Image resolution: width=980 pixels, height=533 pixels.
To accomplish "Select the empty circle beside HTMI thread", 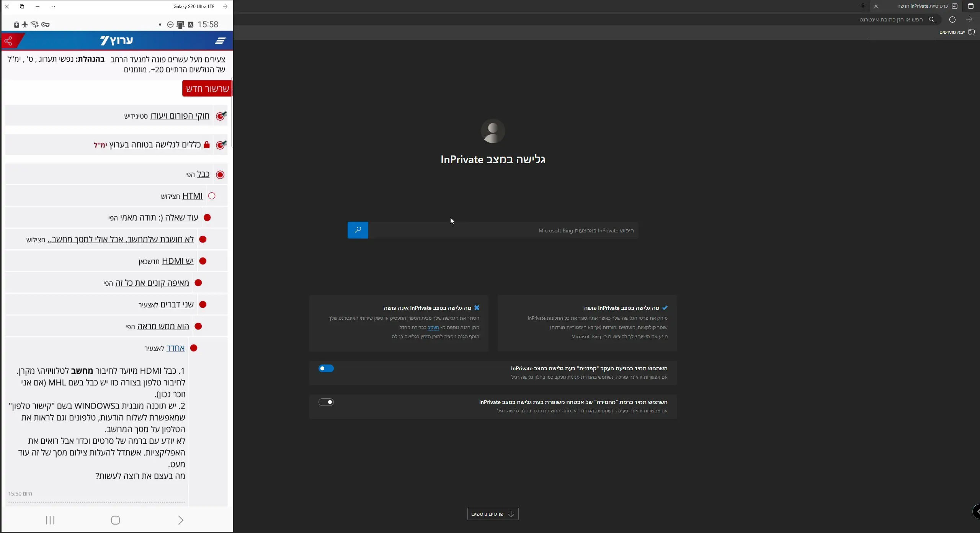I will coord(212,196).
